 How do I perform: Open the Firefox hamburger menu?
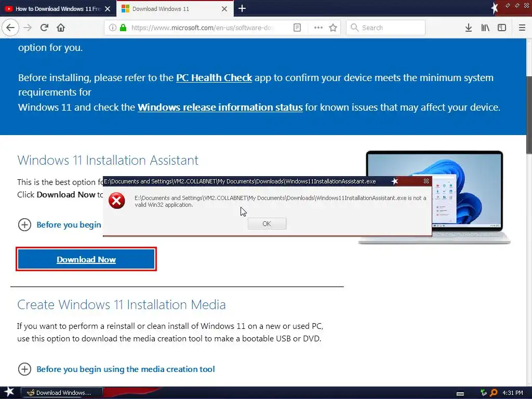[522, 28]
